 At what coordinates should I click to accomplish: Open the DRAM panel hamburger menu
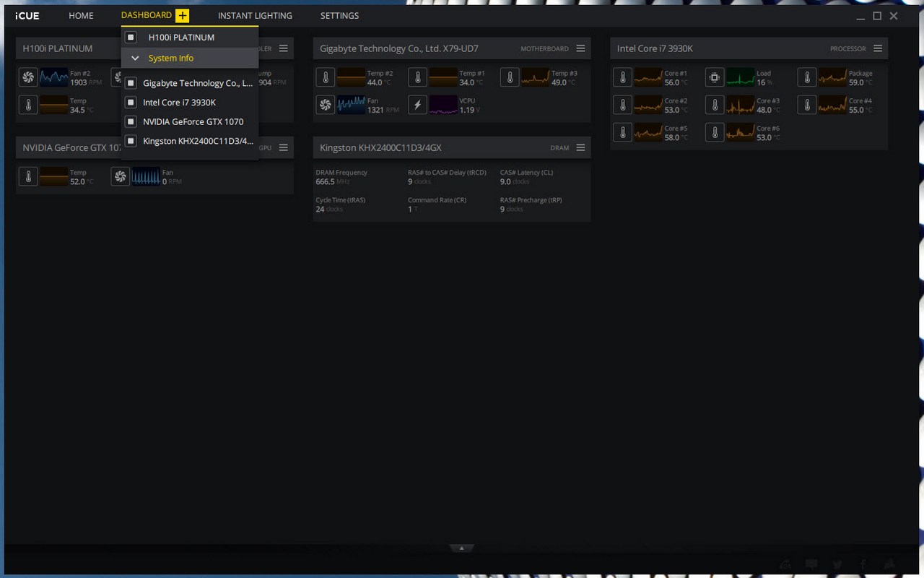pos(580,147)
